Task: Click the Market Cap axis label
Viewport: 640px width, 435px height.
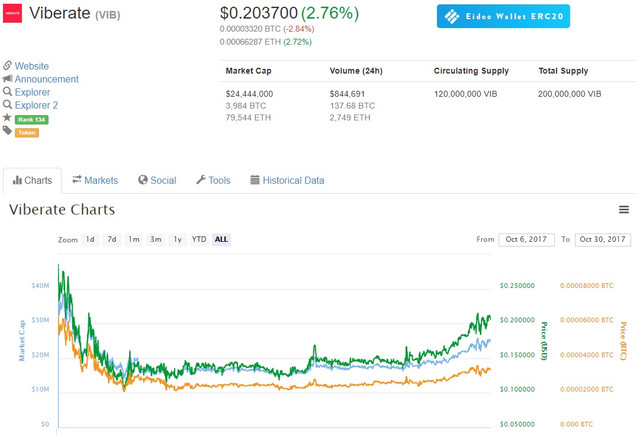Action: (x=22, y=341)
